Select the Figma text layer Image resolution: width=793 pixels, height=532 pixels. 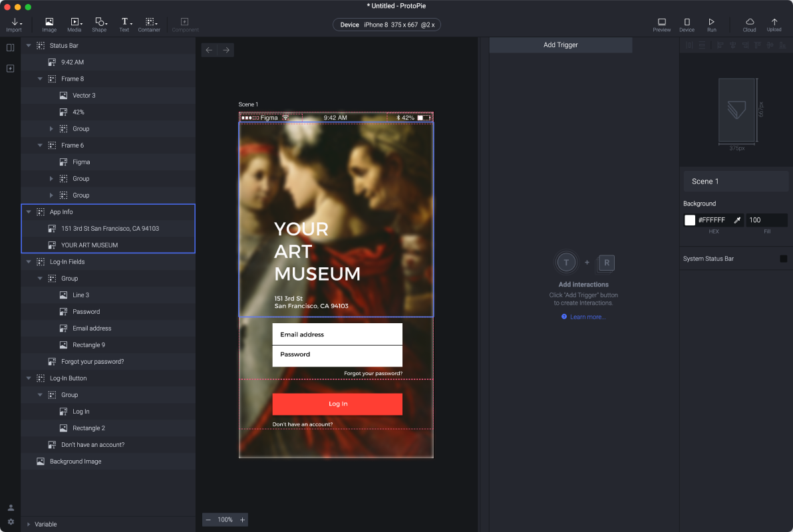pos(108,162)
